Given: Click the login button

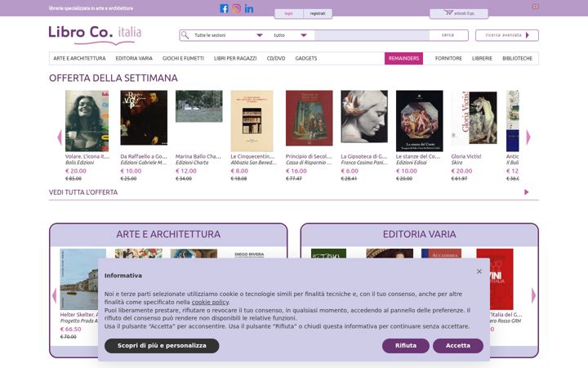Looking at the screenshot, I should 289,14.
